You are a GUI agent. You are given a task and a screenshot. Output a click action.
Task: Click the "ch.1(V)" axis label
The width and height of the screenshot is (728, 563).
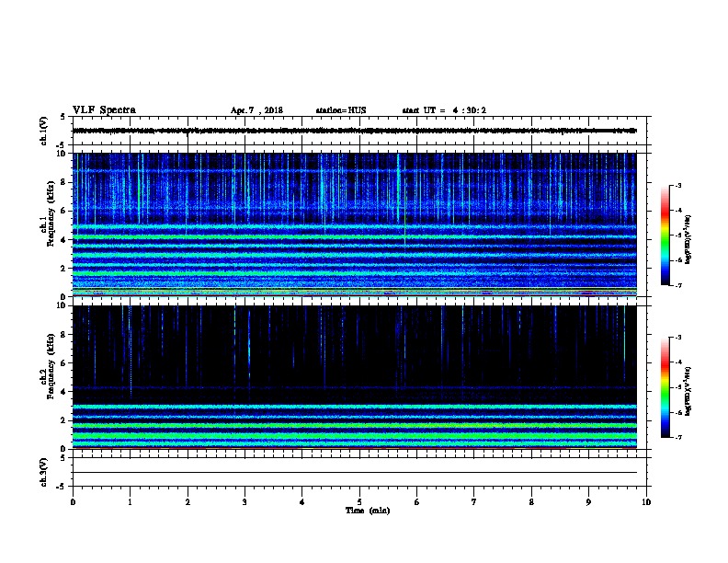click(44, 131)
